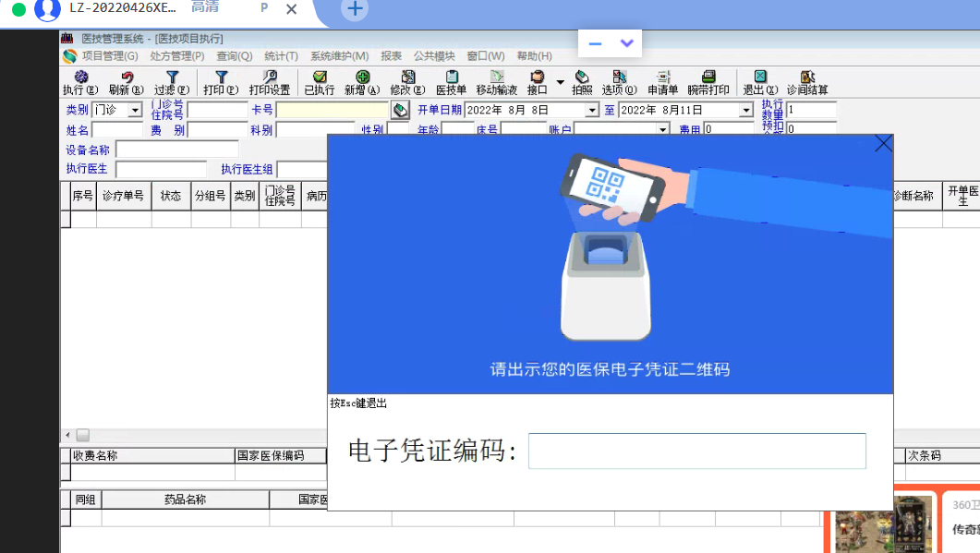Click the 电子凭证编码 input field
Viewport: 980px width, 553px height.
[696, 451]
